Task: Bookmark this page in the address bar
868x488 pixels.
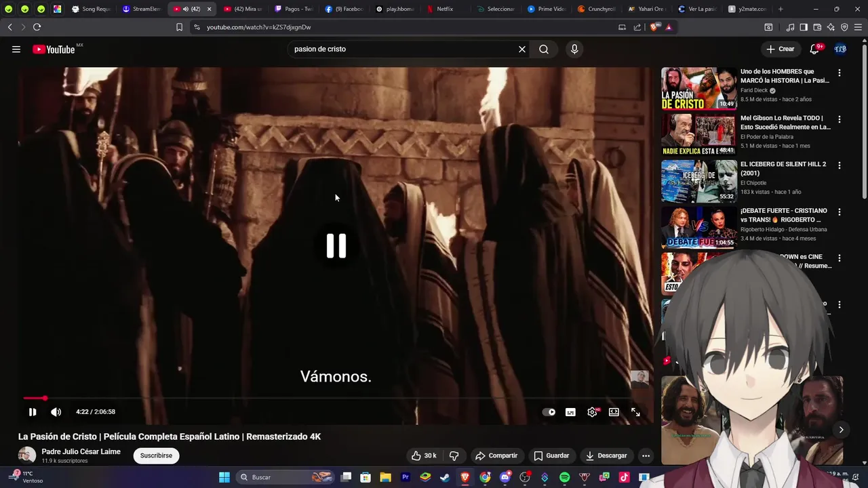Action: coord(179,27)
